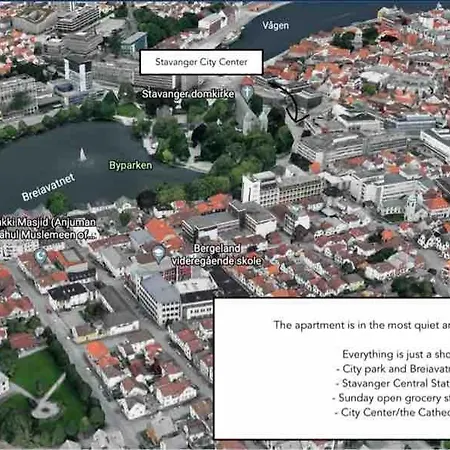Click the Byparken park label

[131, 165]
